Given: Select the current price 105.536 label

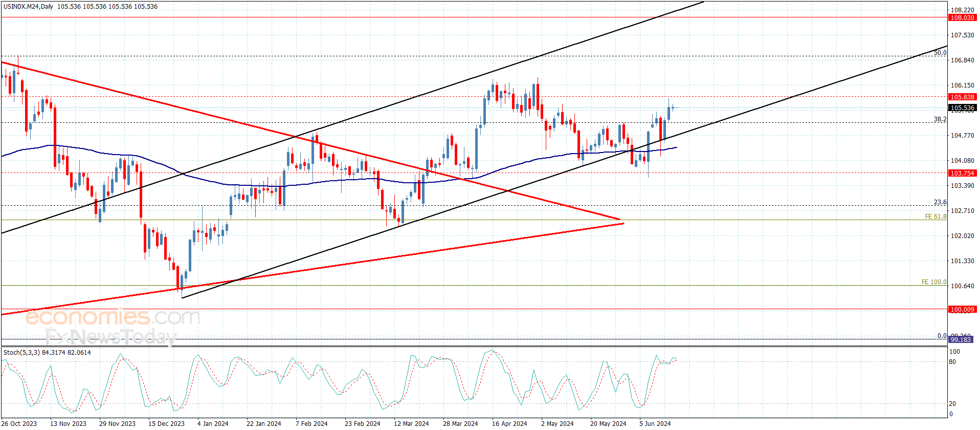Looking at the screenshot, I should click(x=962, y=108).
